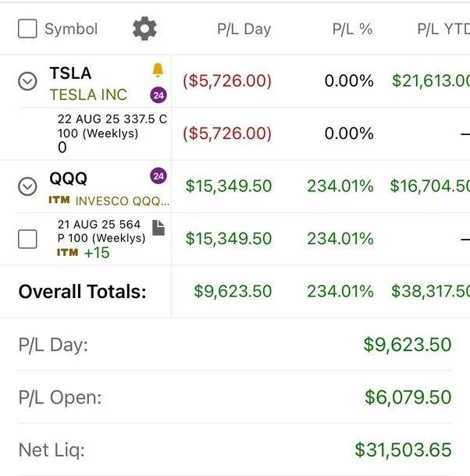Tap the P/L Open value $6,079.50
The image size is (470, 476).
408,397
